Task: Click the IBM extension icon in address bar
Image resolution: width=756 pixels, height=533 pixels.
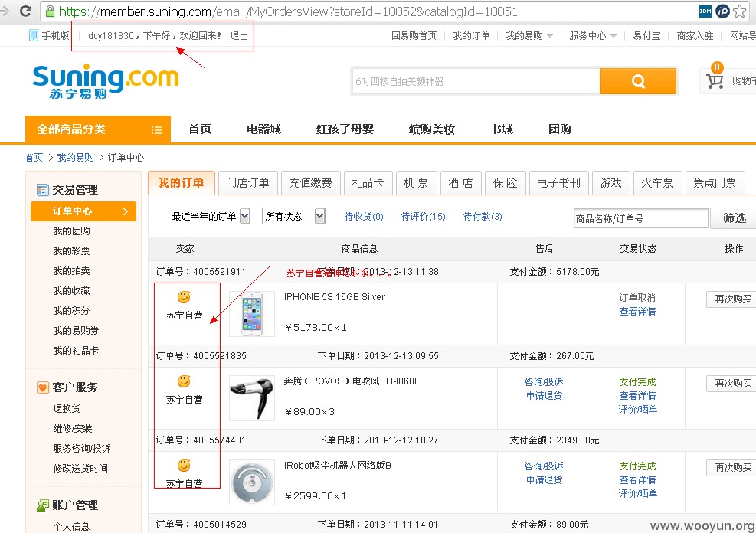Action: tap(705, 11)
